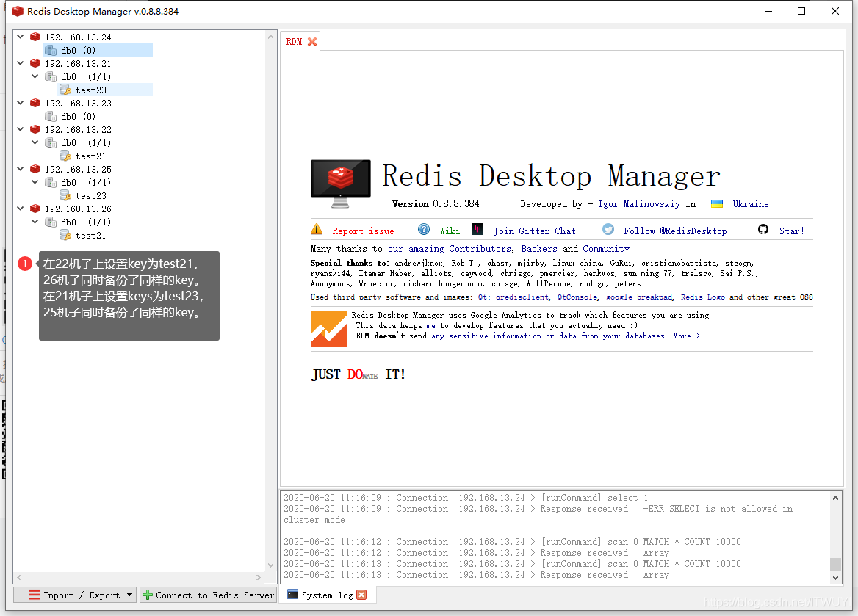The height and width of the screenshot is (616, 858).
Task: Click the green plus icon on Connect to Redis Server
Action: point(148,595)
